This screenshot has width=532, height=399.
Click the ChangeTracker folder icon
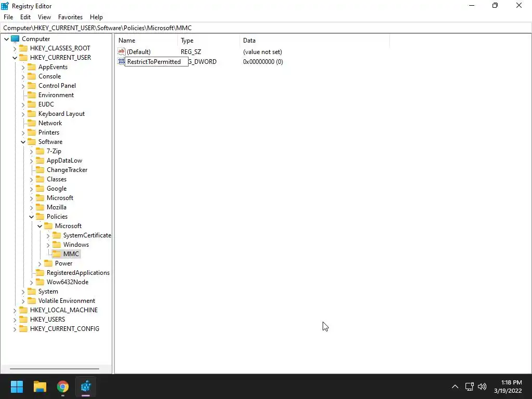tap(40, 170)
